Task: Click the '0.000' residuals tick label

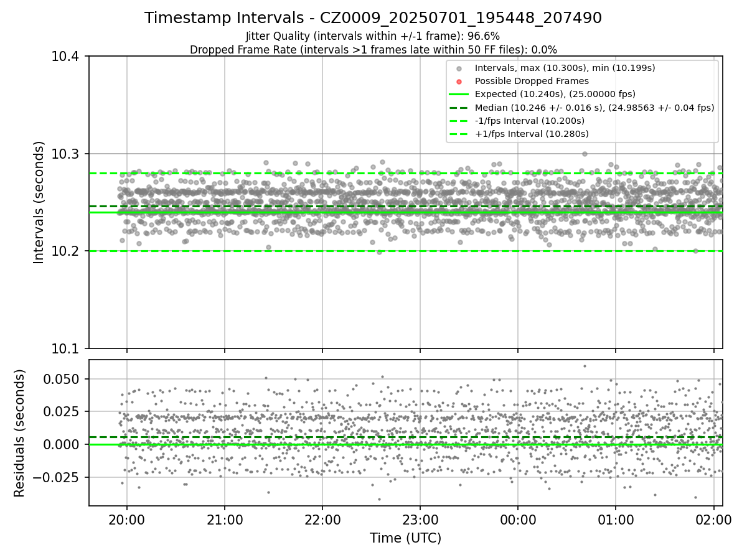Action: click(62, 444)
